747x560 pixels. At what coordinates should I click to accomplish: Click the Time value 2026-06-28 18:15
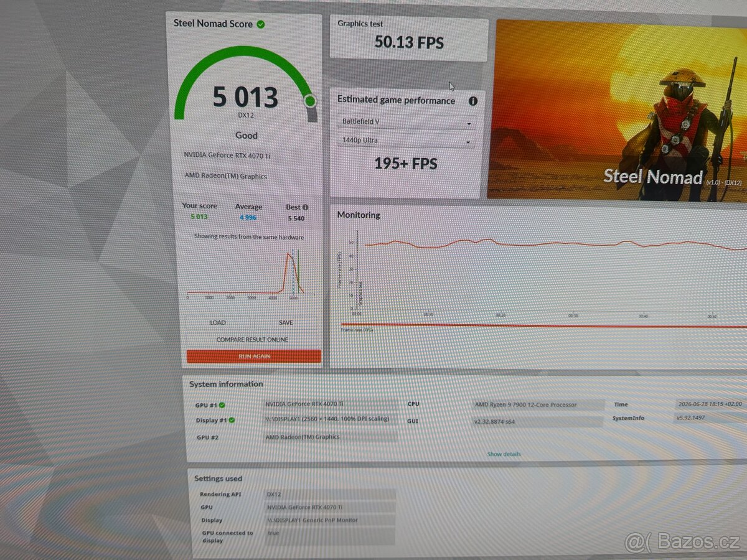click(710, 404)
